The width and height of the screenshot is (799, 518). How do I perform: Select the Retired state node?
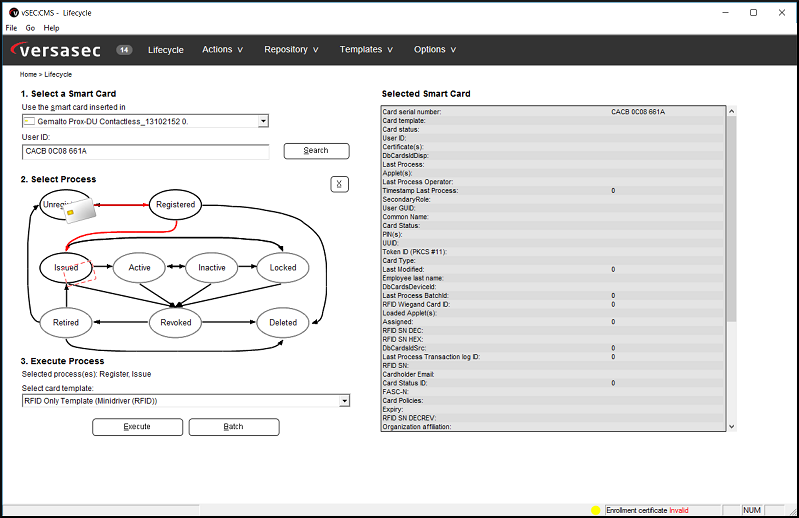click(x=66, y=323)
